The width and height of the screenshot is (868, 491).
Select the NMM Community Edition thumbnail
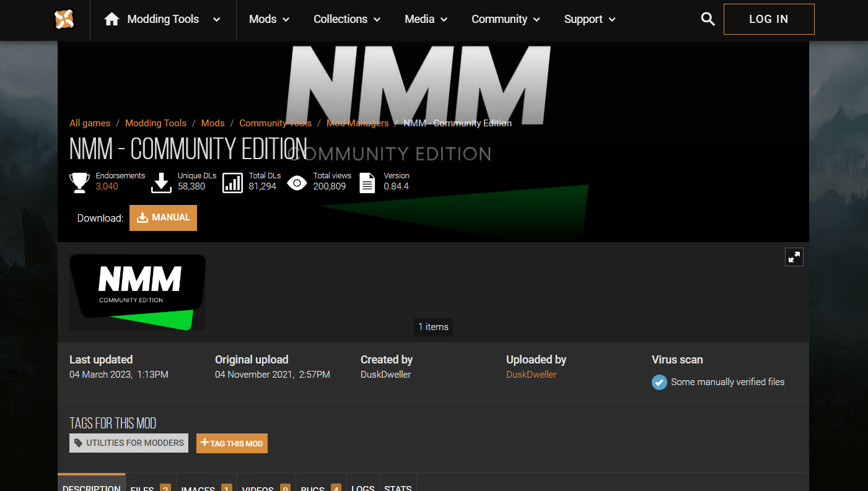pyautogui.click(x=138, y=292)
